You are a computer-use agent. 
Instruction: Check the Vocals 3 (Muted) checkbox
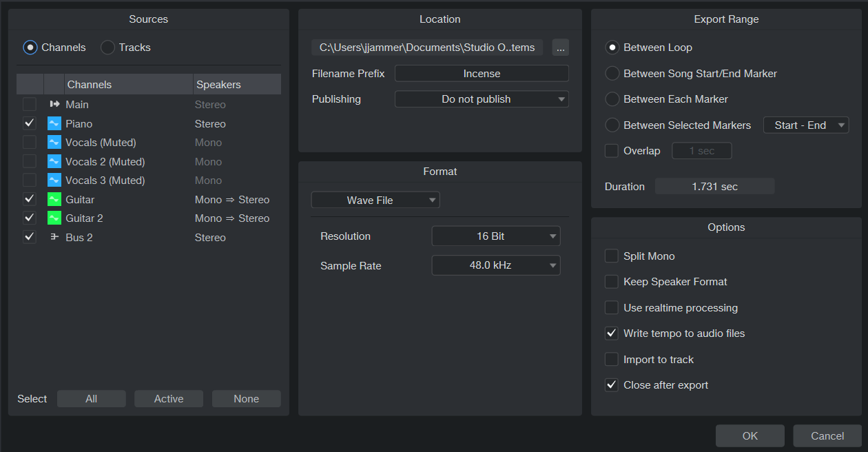click(x=30, y=181)
